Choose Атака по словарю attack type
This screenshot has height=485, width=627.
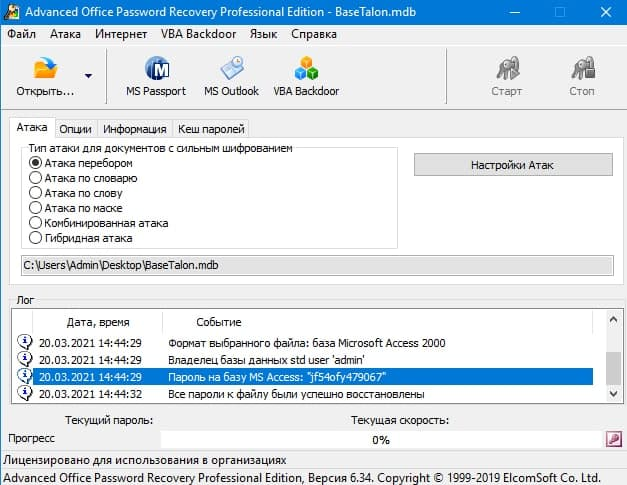point(37,178)
